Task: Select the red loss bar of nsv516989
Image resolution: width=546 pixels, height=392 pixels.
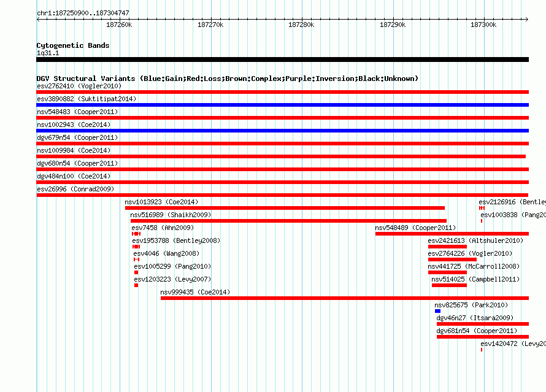Action: click(288, 221)
